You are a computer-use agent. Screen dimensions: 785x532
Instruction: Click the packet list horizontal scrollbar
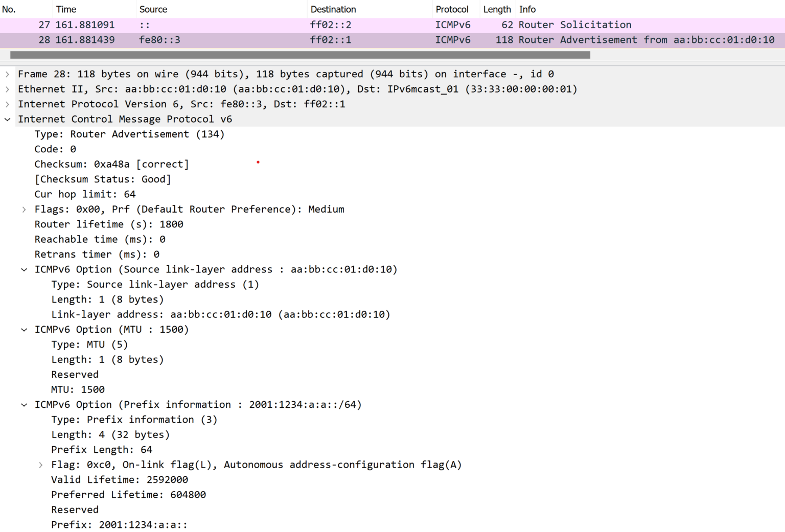pyautogui.click(x=300, y=55)
